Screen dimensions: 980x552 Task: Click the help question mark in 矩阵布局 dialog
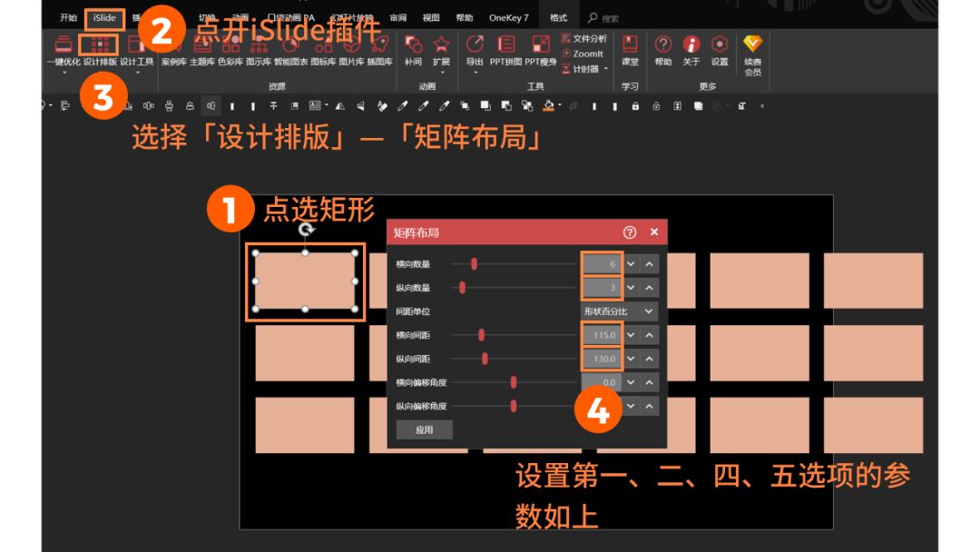pyautogui.click(x=630, y=232)
